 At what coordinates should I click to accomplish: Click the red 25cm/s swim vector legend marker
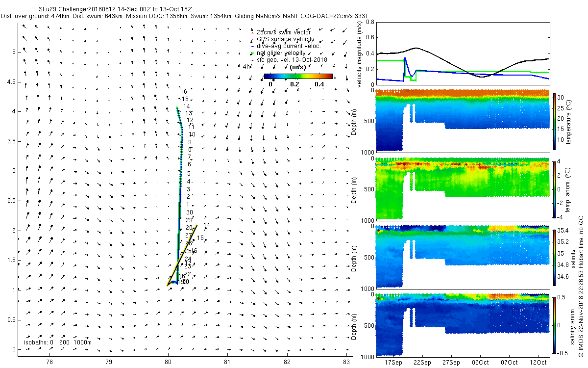pyautogui.click(x=251, y=32)
